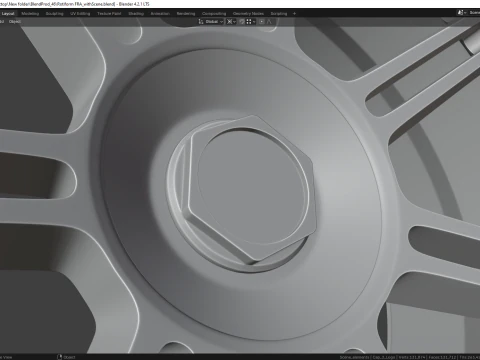Open the Compositing workspace tab
Image resolution: width=480 pixels, height=360 pixels.
point(214,14)
